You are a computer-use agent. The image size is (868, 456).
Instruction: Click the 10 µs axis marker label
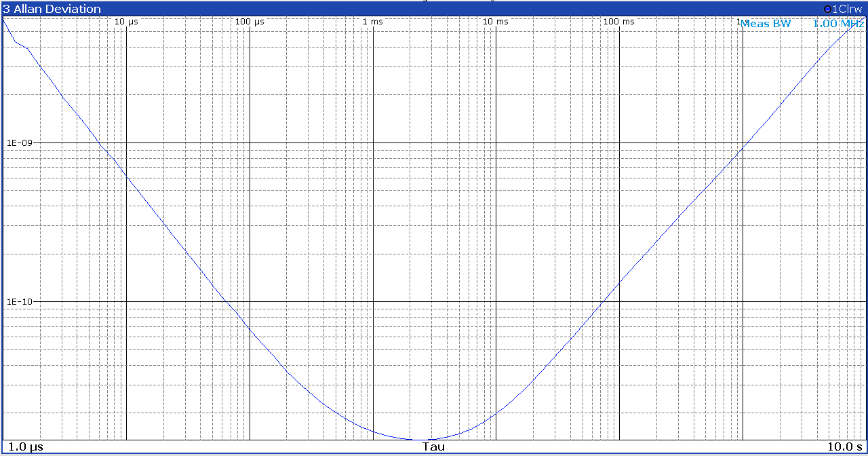point(126,22)
